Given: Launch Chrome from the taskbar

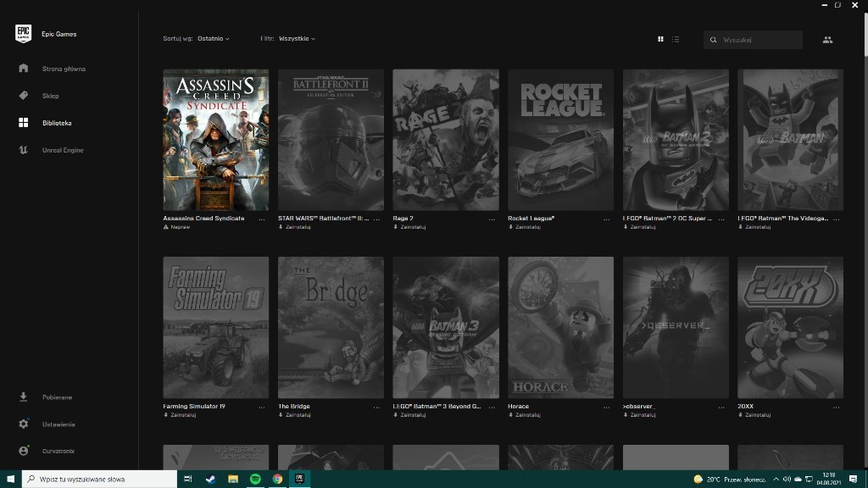Looking at the screenshot, I should point(277,479).
